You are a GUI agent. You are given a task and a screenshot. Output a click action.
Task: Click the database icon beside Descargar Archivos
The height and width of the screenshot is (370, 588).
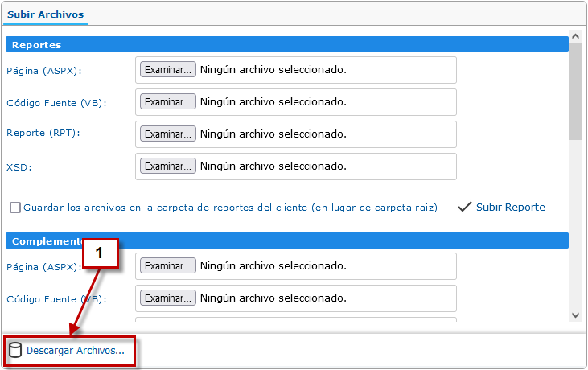coord(14,350)
